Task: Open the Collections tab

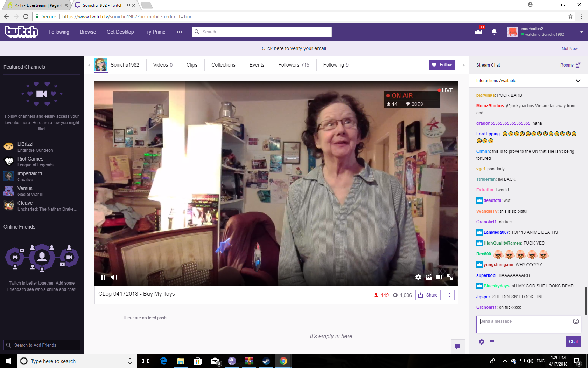Action: (223, 65)
